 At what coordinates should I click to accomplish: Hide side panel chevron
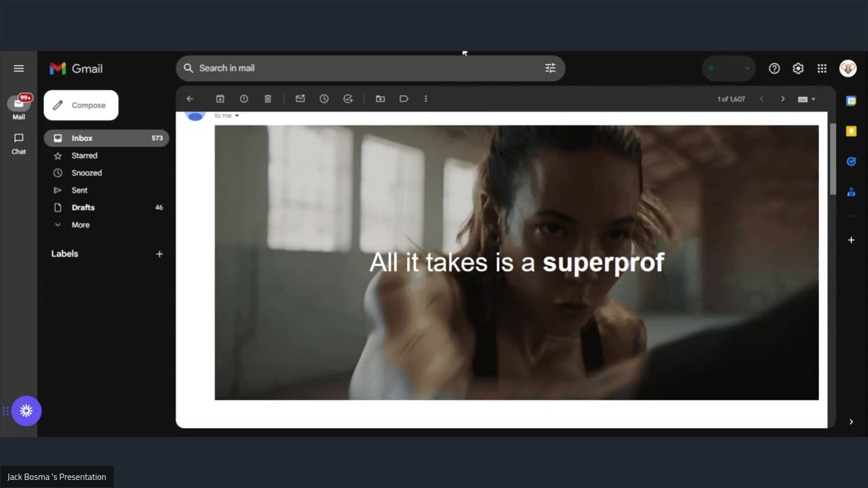tap(851, 422)
